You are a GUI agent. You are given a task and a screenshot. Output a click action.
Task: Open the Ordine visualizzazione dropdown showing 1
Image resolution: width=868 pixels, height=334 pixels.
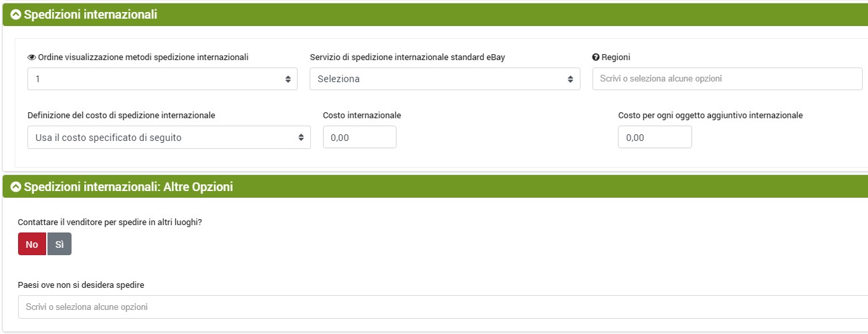point(162,79)
